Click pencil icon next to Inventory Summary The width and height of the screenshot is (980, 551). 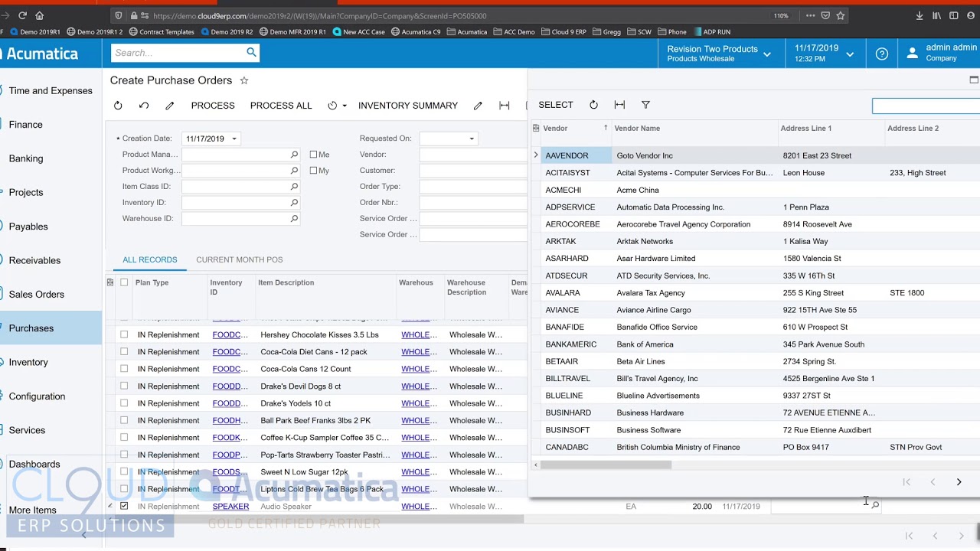pyautogui.click(x=478, y=106)
